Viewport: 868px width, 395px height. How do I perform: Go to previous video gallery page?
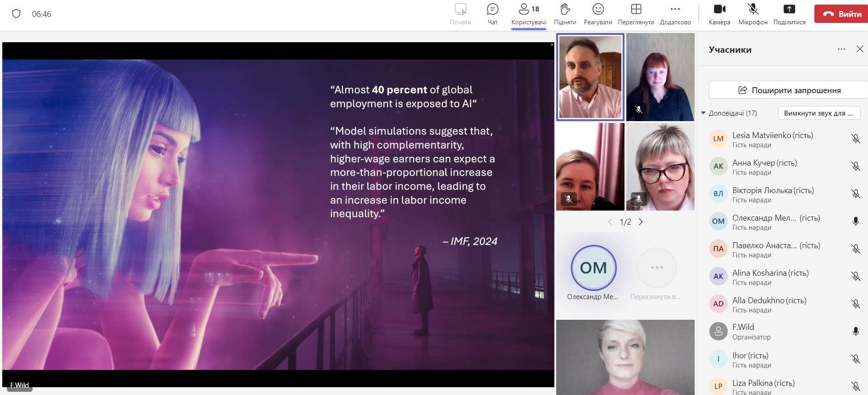pos(610,222)
